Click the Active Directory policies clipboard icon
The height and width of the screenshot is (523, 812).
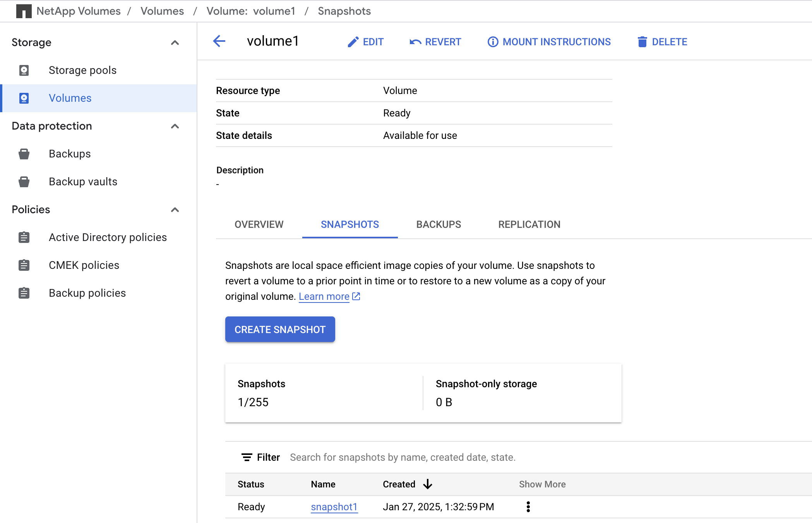click(x=24, y=237)
